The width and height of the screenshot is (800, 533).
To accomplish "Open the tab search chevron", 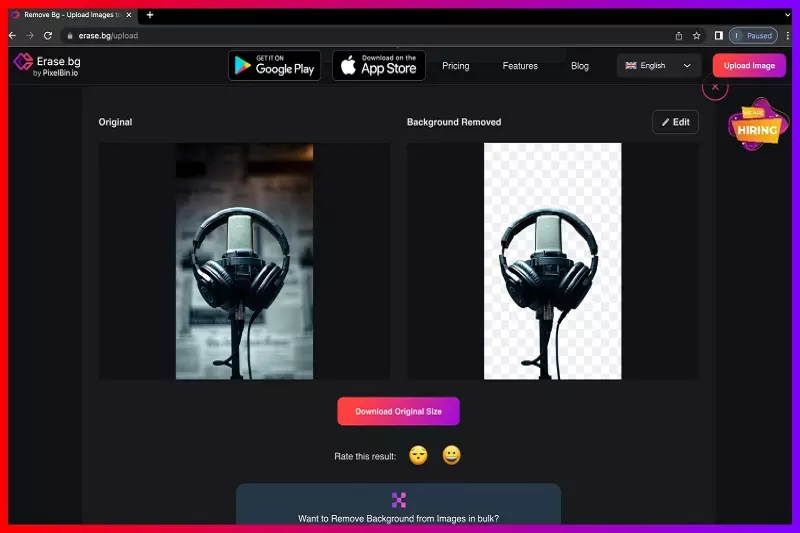I will [787, 15].
